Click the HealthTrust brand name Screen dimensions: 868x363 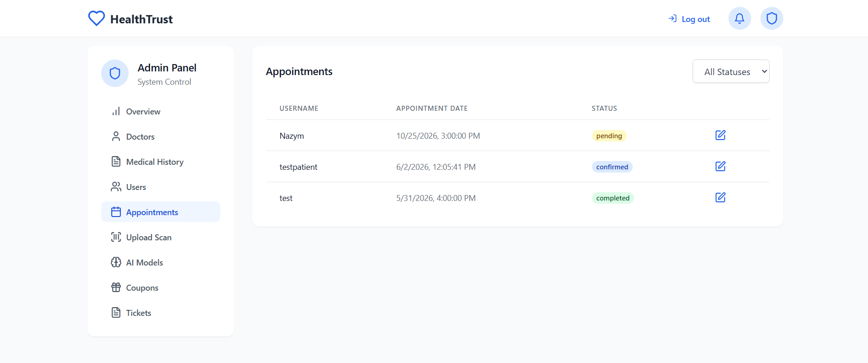click(141, 19)
